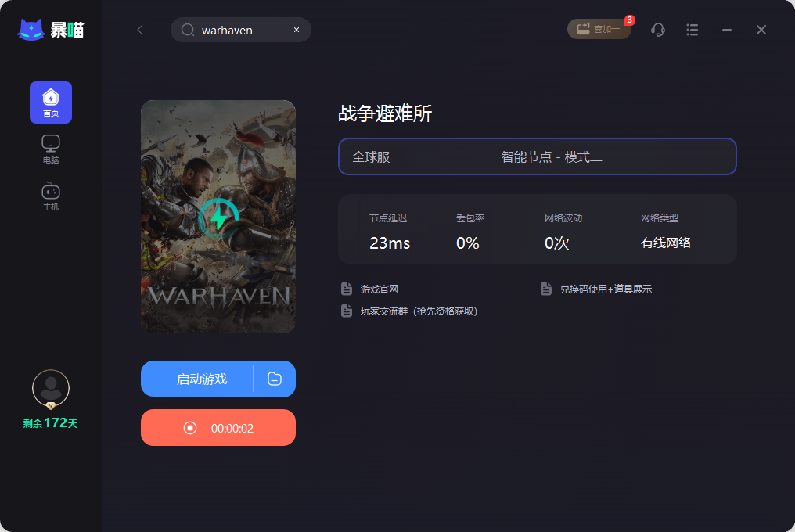Clear the warhaven search text
The image size is (795, 532).
point(297,30)
